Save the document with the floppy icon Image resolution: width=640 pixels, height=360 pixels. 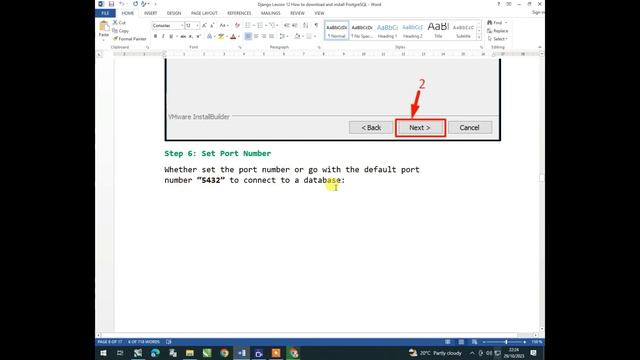111,4
